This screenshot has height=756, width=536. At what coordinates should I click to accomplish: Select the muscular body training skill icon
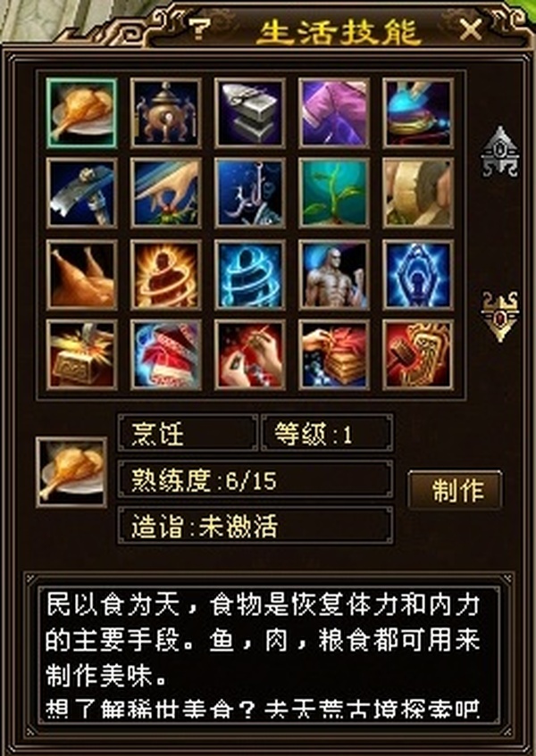click(334, 275)
